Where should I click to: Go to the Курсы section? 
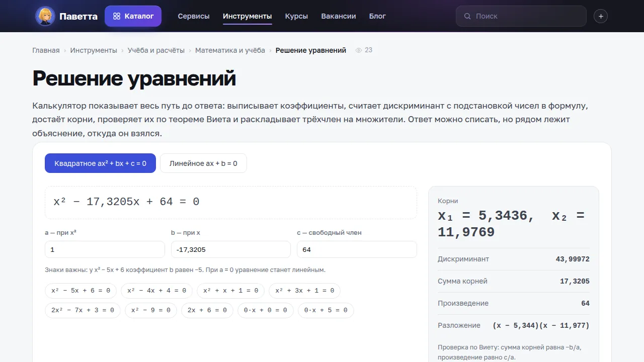[x=296, y=16]
